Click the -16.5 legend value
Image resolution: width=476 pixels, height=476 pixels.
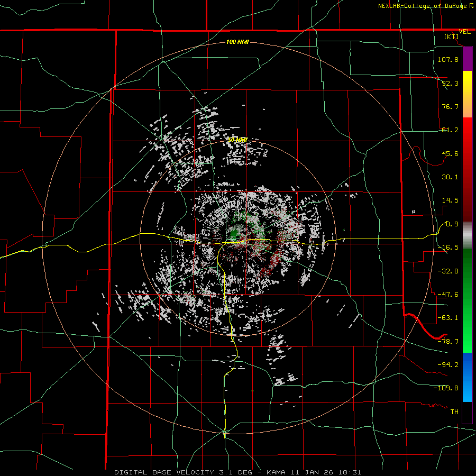(448, 248)
